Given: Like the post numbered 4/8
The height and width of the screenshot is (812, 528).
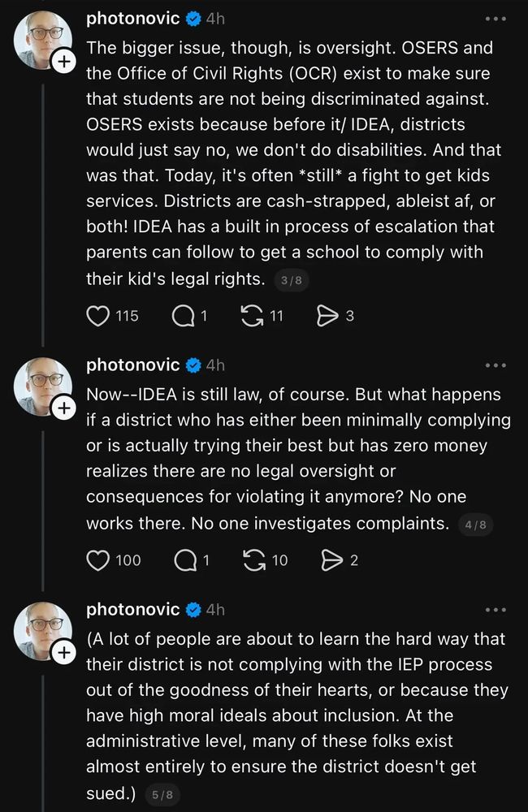Looking at the screenshot, I should tap(98, 559).
